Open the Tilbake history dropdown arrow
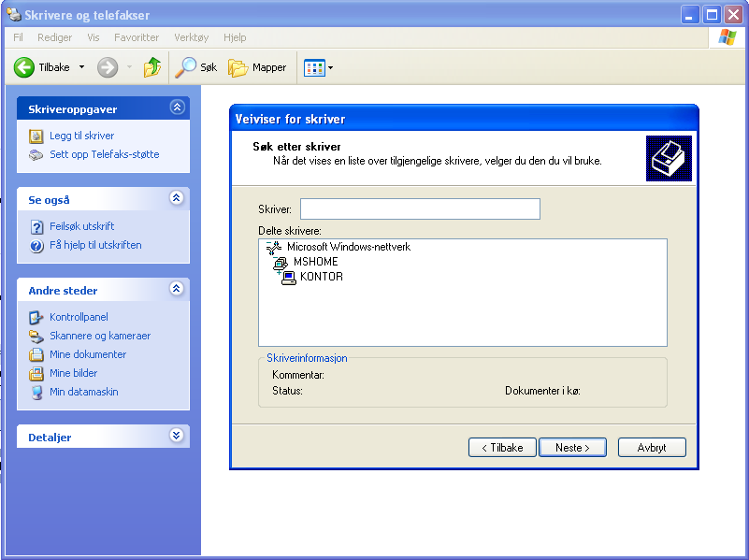Viewport: 749px width, 560px height. click(81, 67)
